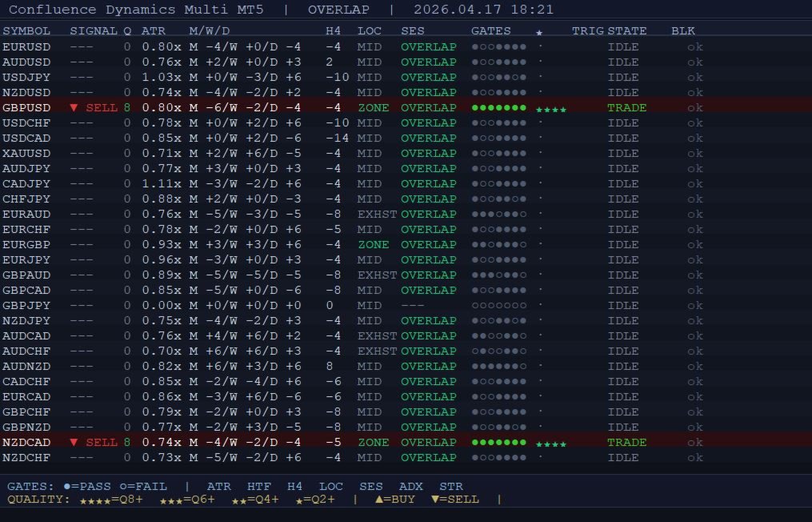Click the 2026.04.17 18:21 timestamp
This screenshot has height=522, width=812.
pyautogui.click(x=484, y=10)
